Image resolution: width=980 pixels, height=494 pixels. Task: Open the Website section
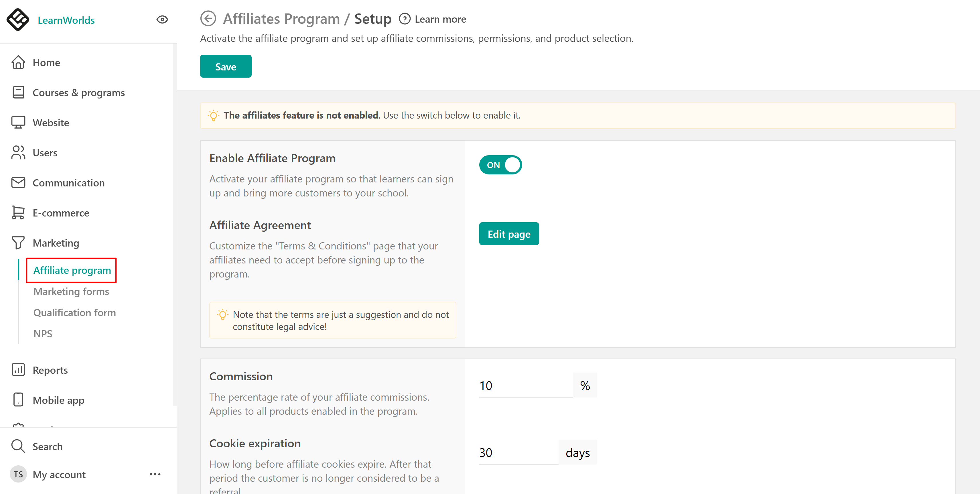(x=51, y=123)
